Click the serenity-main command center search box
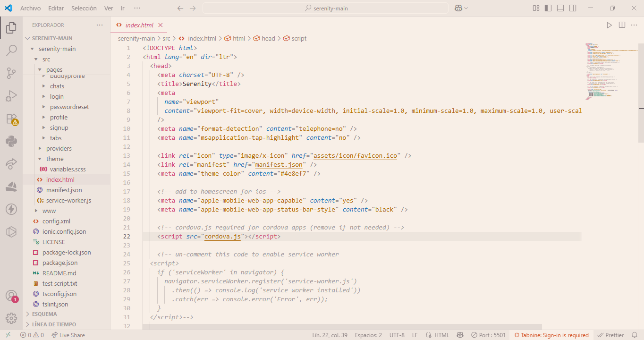 (x=326, y=8)
